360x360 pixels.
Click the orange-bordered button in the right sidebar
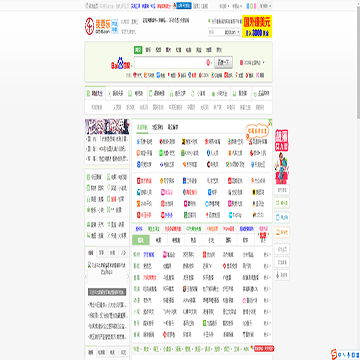tap(282, 232)
